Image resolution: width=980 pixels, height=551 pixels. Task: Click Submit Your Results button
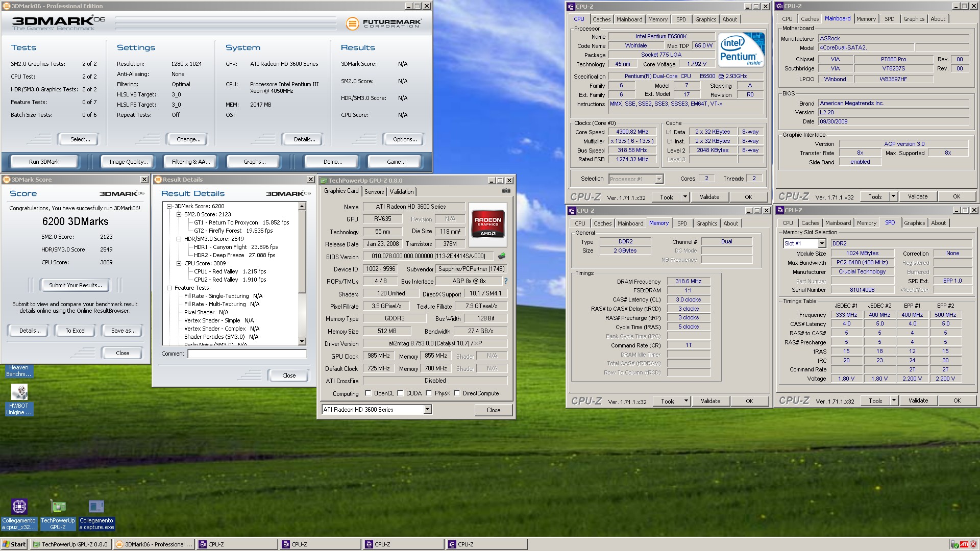[x=76, y=285]
